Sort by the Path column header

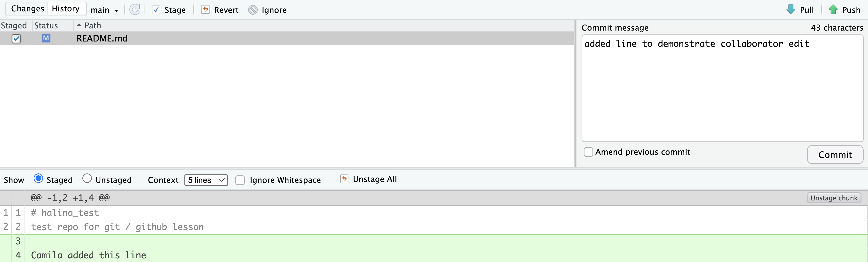coord(92,26)
